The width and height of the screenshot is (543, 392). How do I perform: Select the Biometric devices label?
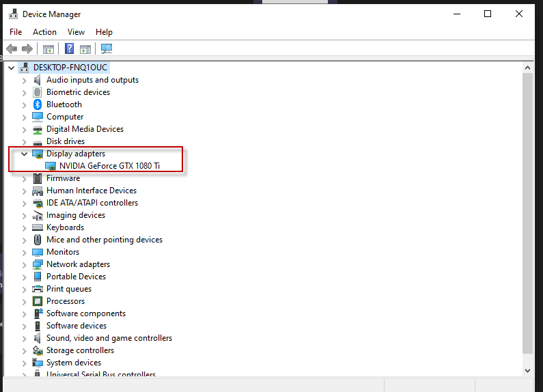click(x=78, y=92)
